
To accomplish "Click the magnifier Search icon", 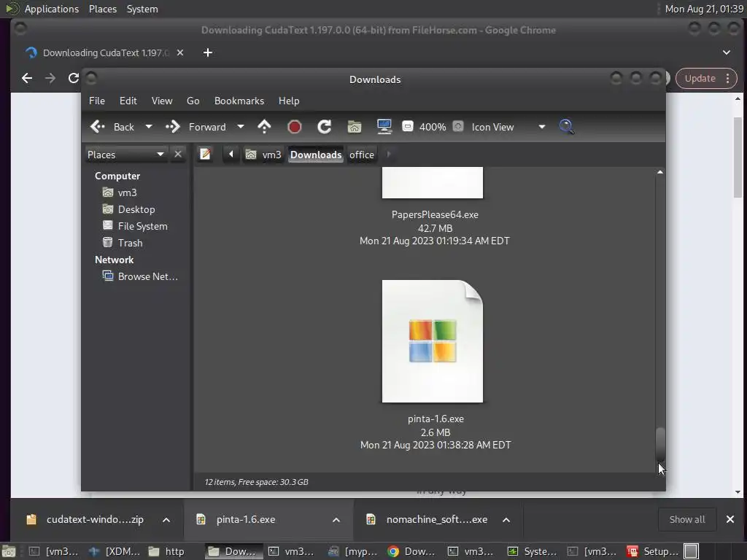I will coord(566,127).
